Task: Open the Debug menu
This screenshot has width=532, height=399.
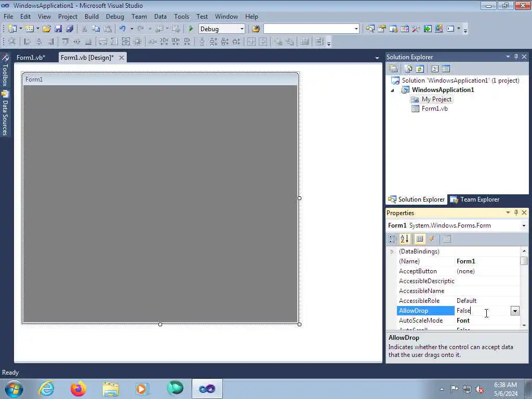Action: (x=115, y=16)
